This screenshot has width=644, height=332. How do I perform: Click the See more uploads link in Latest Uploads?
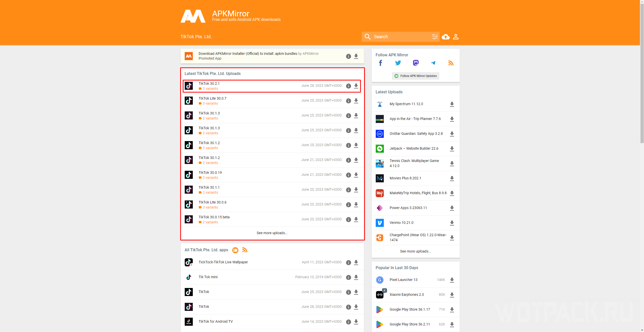point(416,251)
